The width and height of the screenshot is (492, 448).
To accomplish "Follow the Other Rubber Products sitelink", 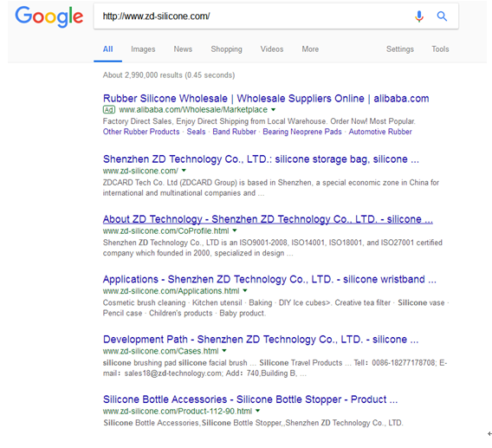I will [141, 132].
